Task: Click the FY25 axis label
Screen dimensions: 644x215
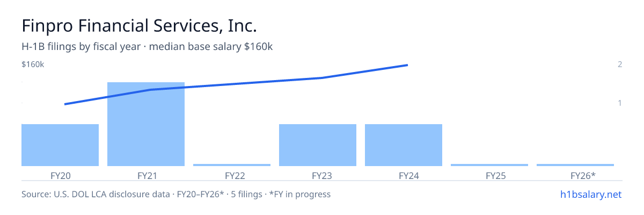Action: coord(489,175)
